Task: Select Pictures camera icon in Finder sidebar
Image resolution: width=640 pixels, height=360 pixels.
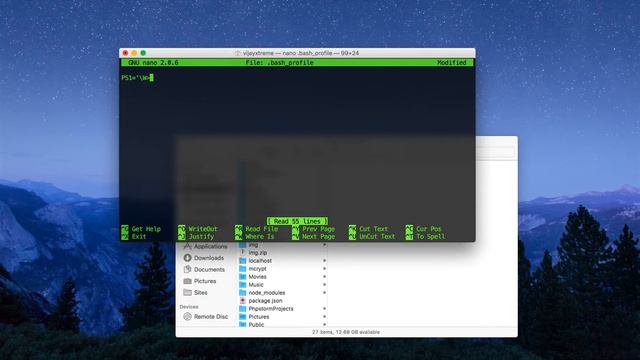Action: 187,281
